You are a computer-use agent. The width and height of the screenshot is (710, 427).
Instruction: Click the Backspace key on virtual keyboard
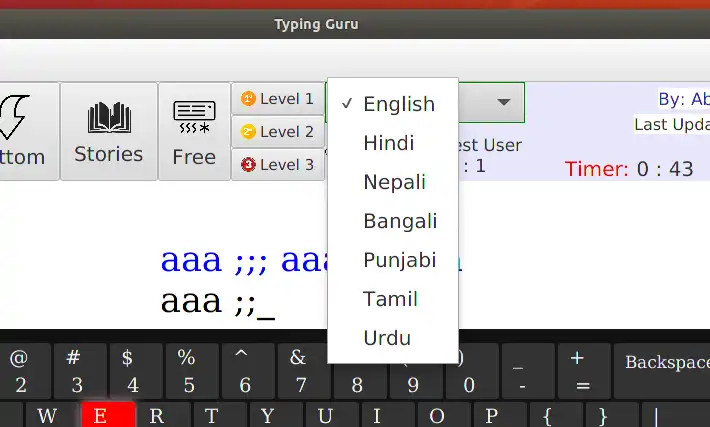click(662, 371)
